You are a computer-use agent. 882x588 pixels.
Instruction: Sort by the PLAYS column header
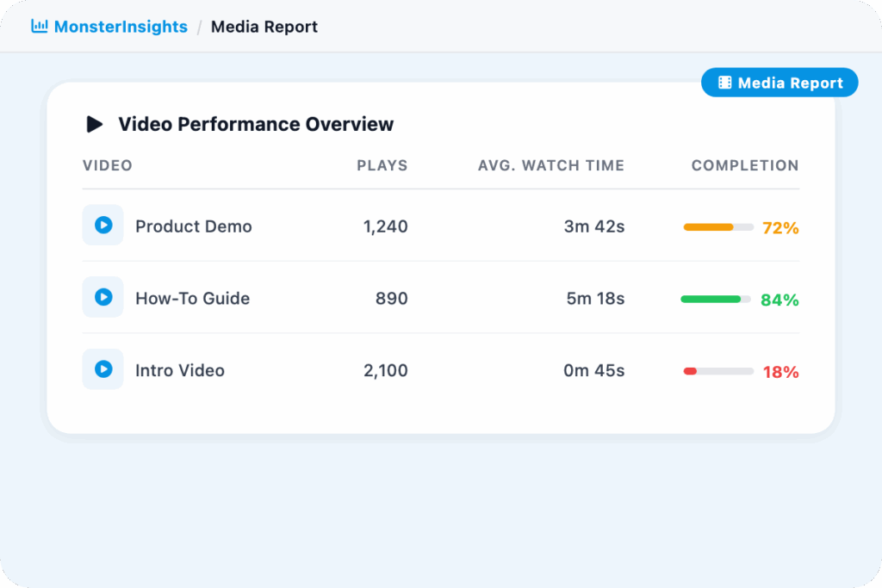[x=382, y=165]
